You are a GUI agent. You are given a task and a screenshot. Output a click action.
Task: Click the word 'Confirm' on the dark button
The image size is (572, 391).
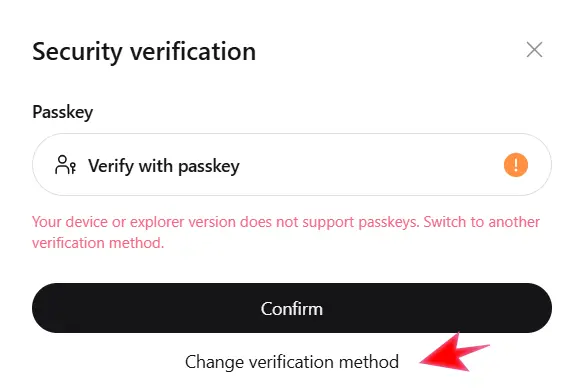pos(292,309)
